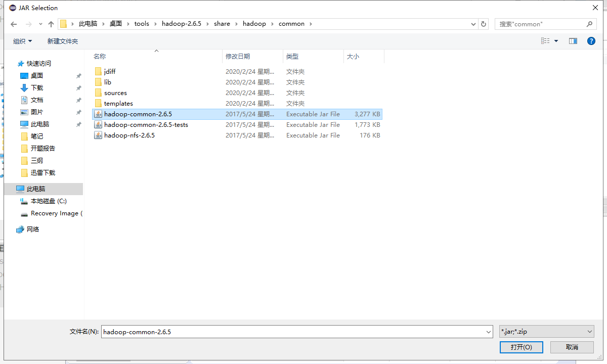Click the search "common" input field

tap(539, 24)
